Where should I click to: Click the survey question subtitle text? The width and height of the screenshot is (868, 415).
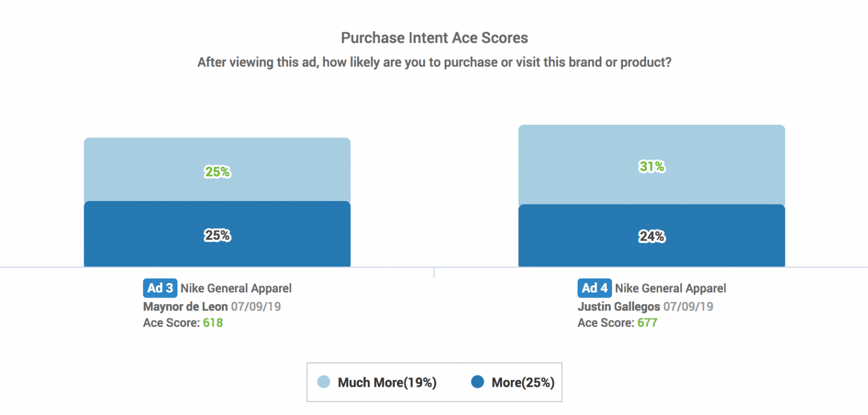(434, 63)
